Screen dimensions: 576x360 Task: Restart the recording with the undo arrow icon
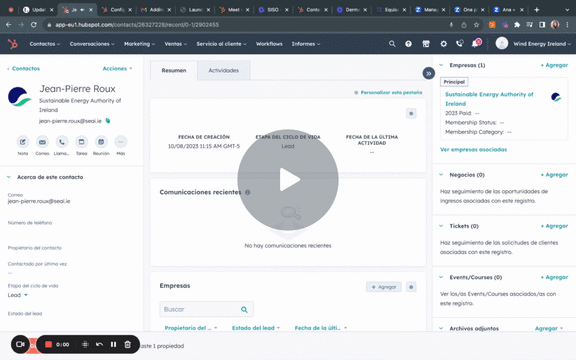[x=99, y=345]
